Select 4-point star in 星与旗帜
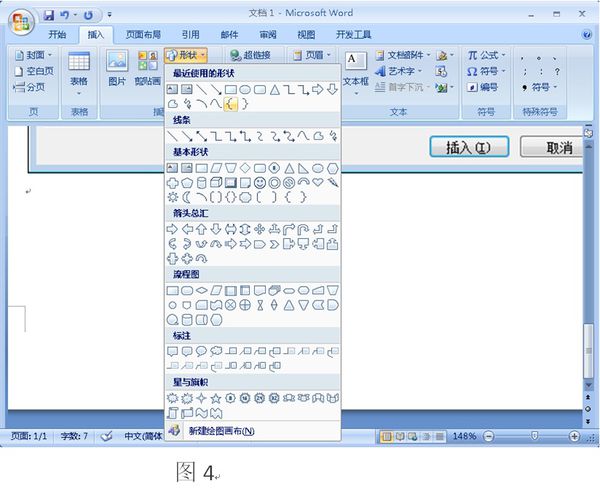Screen dimensions: 600x492 tap(201, 399)
